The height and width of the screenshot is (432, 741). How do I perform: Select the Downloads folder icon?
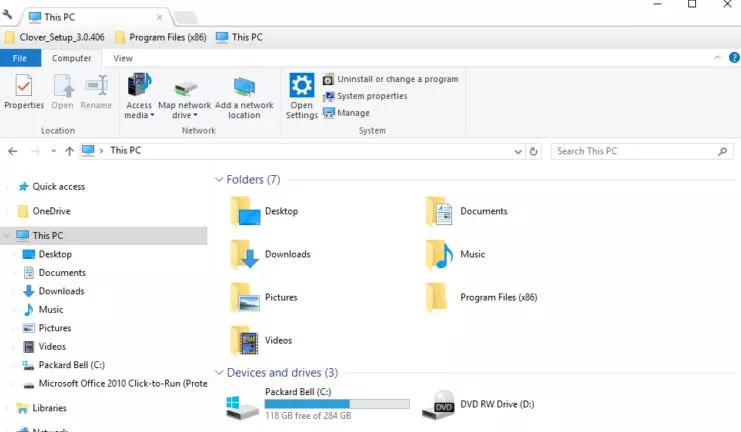244,254
